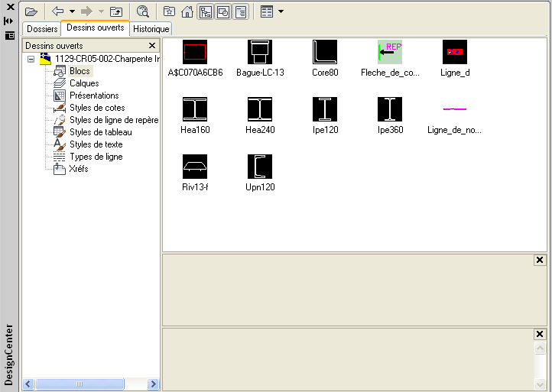Viewport: 552px width, 392px height.
Task: Toggle the description pane button
Action: [x=241, y=11]
